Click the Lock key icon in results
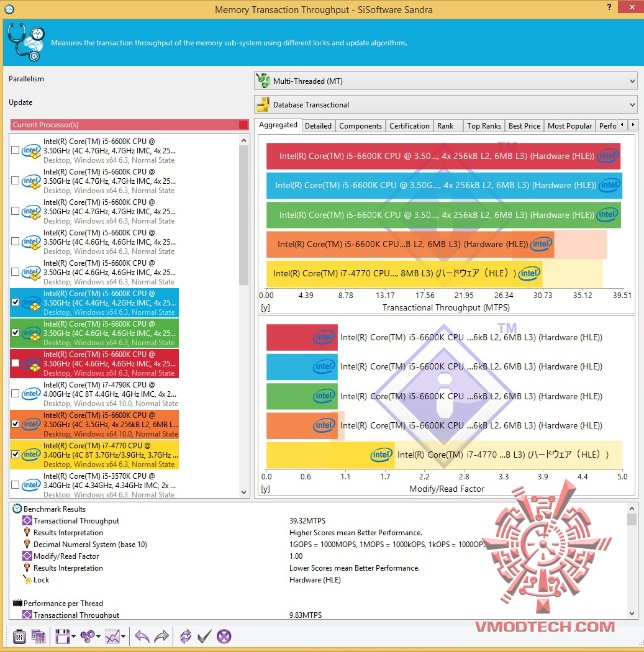Screen dimensions: 644x652 [x=27, y=579]
